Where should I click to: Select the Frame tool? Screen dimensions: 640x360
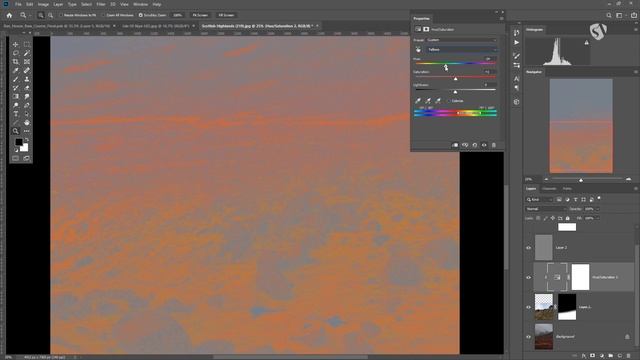27,62
